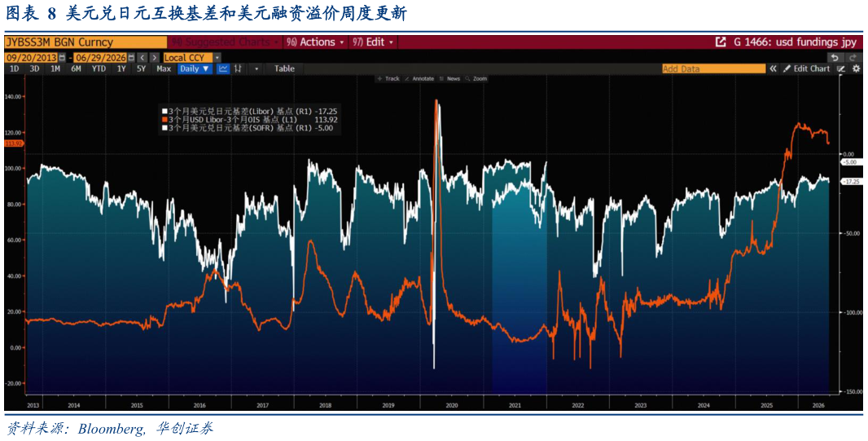The height and width of the screenshot is (441, 868).
Task: Click the 2020 label on the time axis
Action: [x=452, y=406]
